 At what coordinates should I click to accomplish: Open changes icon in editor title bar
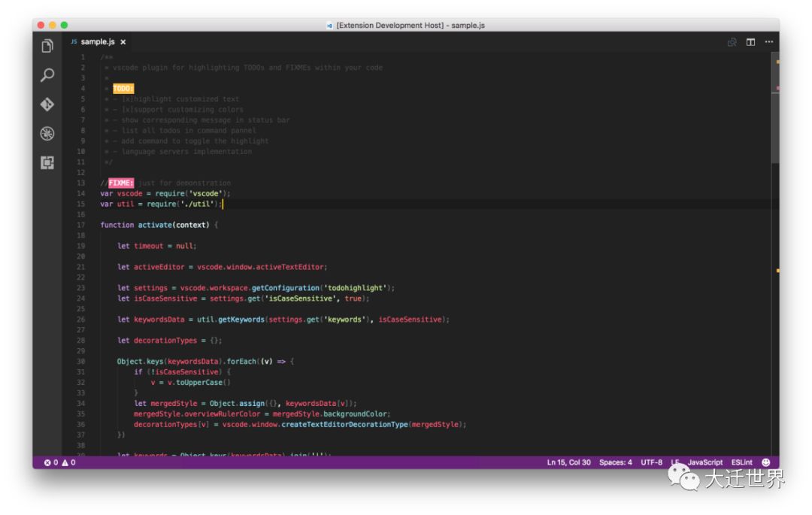732,42
